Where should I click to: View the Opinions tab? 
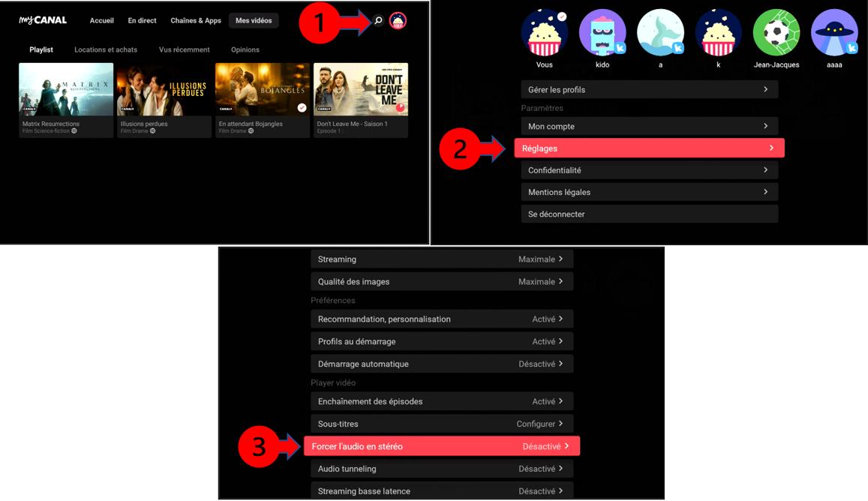tap(245, 49)
